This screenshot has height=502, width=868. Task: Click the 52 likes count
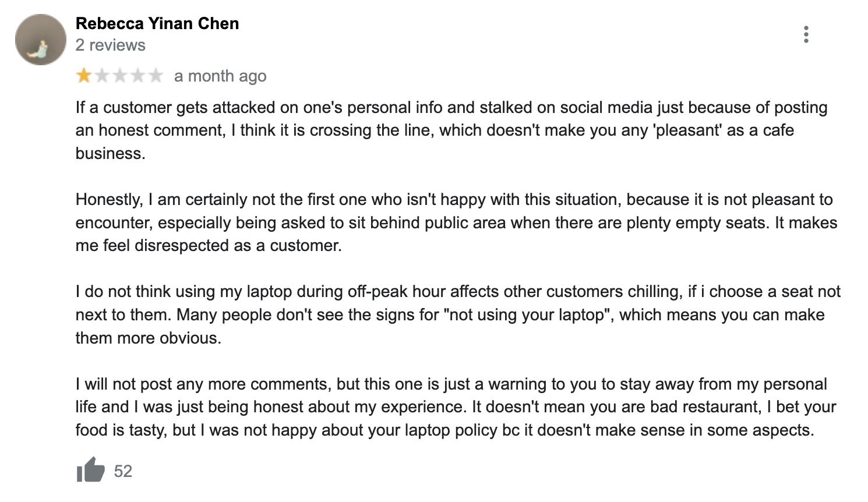point(123,471)
